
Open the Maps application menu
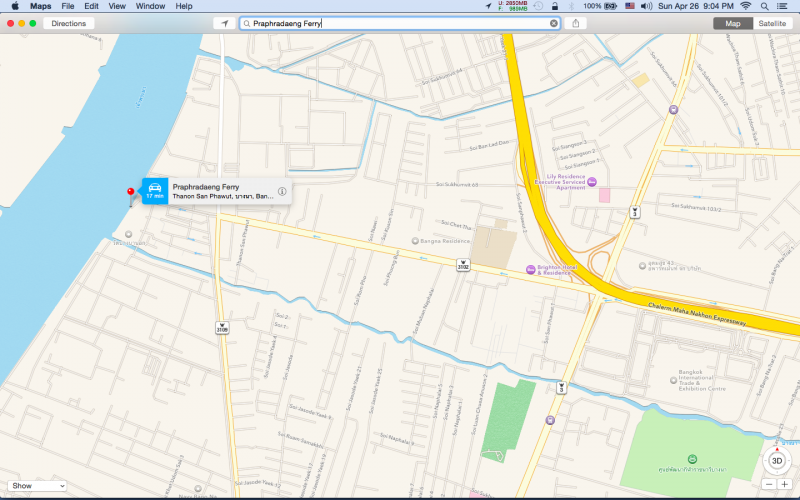40,6
